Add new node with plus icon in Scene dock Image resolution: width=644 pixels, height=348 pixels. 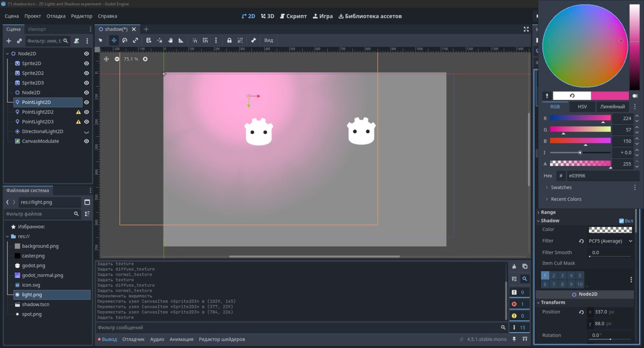8,41
